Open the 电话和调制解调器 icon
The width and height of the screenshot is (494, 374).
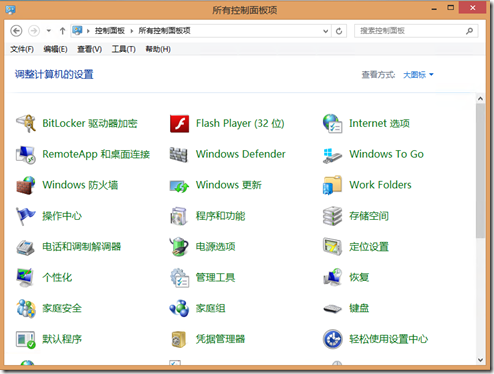tap(26, 247)
